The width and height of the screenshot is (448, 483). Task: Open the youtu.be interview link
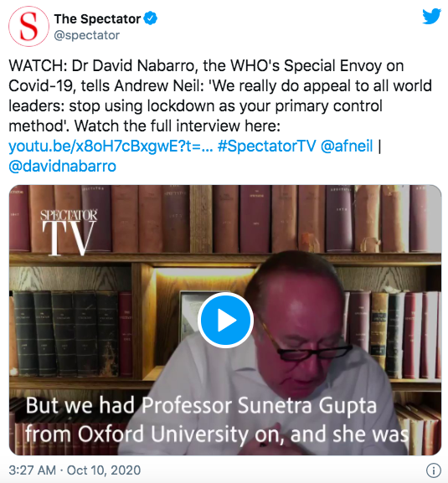pyautogui.click(x=111, y=146)
